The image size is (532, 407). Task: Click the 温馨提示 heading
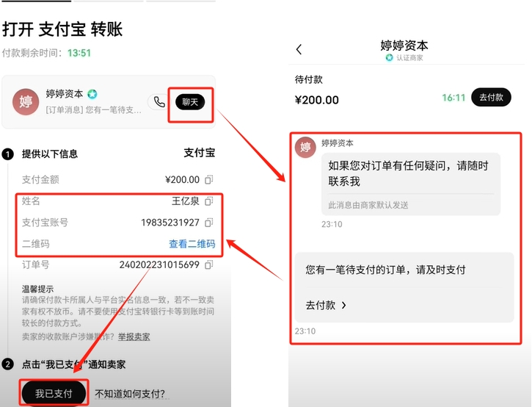coord(37,289)
